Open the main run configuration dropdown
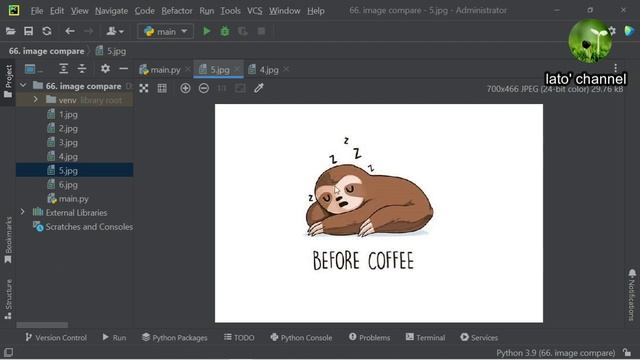Screen dimensions: 640x360 click(165, 31)
